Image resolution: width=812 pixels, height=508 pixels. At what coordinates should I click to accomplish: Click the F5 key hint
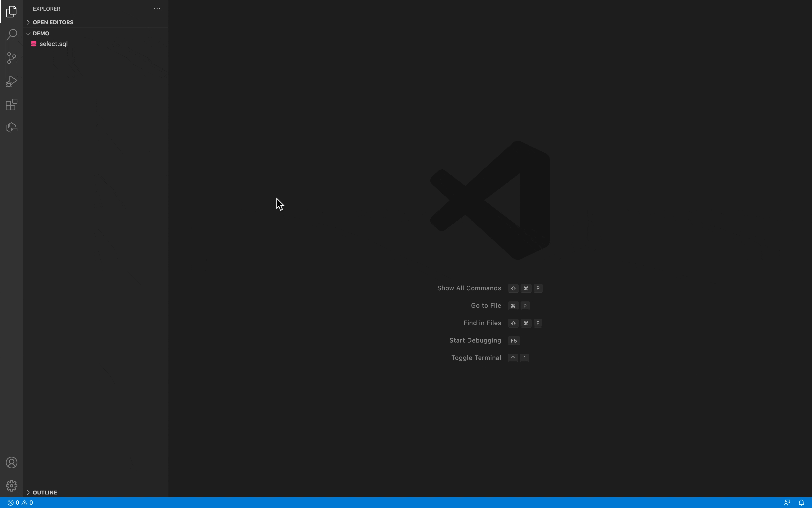[x=514, y=341]
